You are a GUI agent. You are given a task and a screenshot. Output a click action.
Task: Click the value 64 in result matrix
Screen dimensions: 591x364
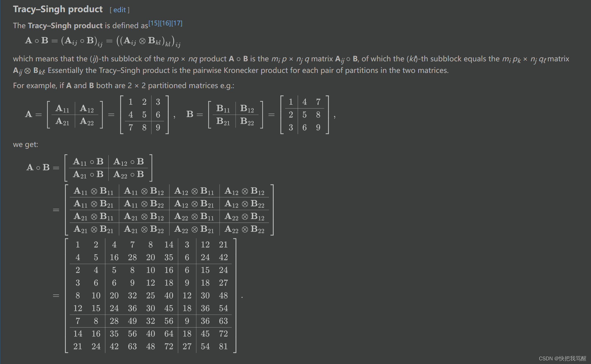[x=169, y=334]
